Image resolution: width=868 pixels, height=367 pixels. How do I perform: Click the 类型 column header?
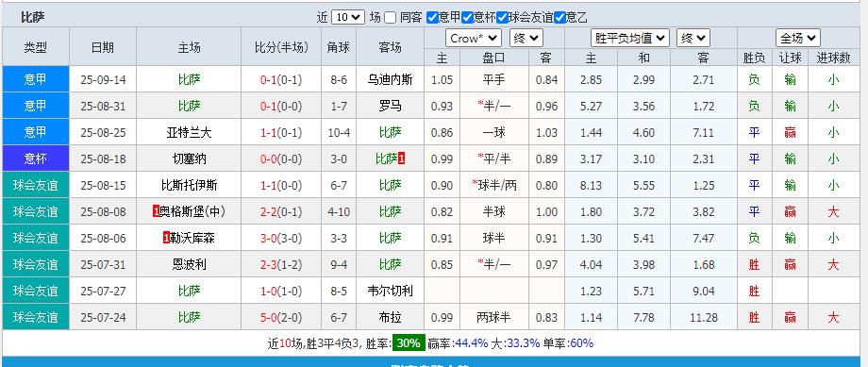(36, 47)
